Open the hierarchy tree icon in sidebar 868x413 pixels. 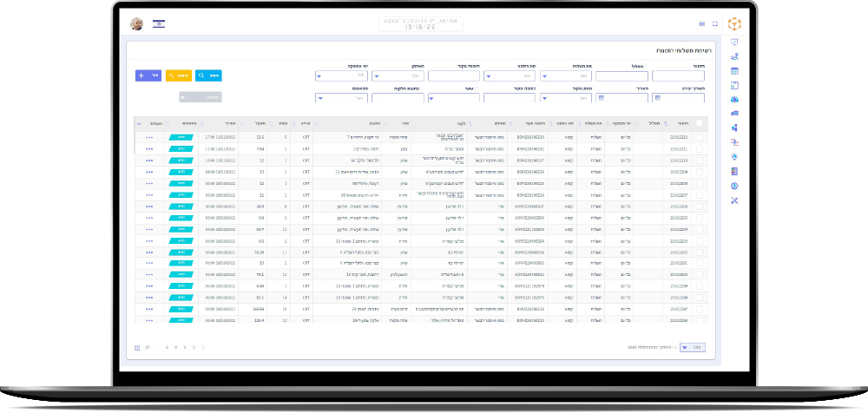click(x=734, y=128)
